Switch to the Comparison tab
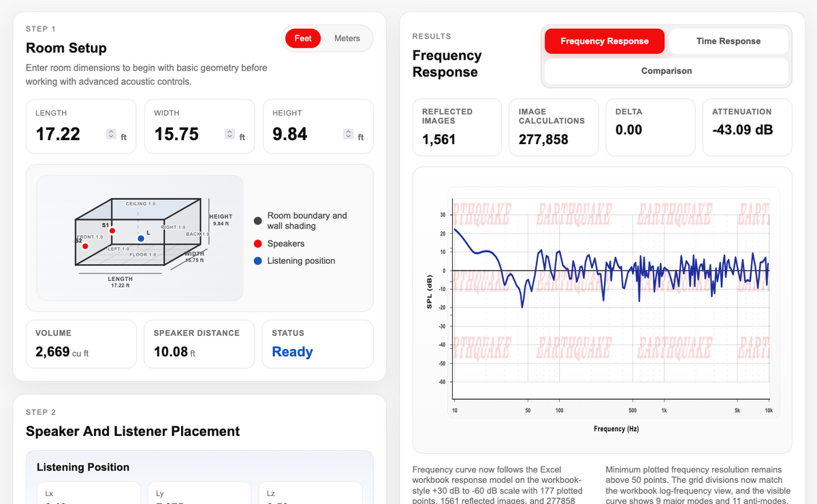This screenshot has height=504, width=817. click(x=667, y=71)
